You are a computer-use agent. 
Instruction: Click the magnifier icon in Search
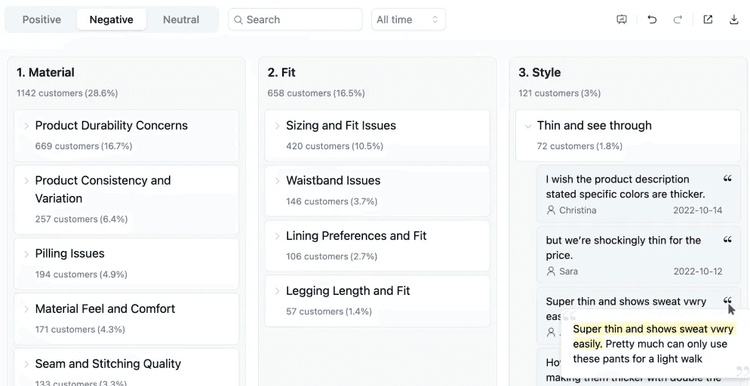[x=239, y=20]
